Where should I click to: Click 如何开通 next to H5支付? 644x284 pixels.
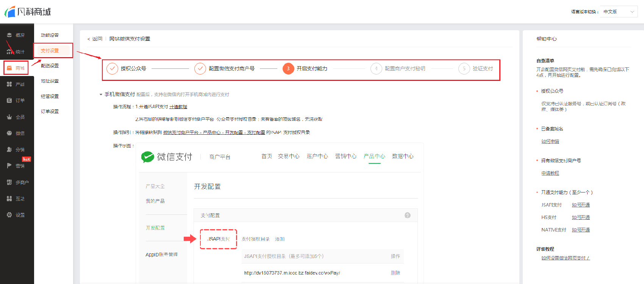click(581, 217)
